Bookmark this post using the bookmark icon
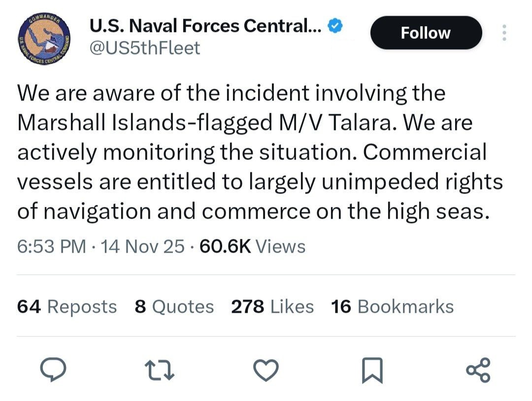 coord(372,370)
